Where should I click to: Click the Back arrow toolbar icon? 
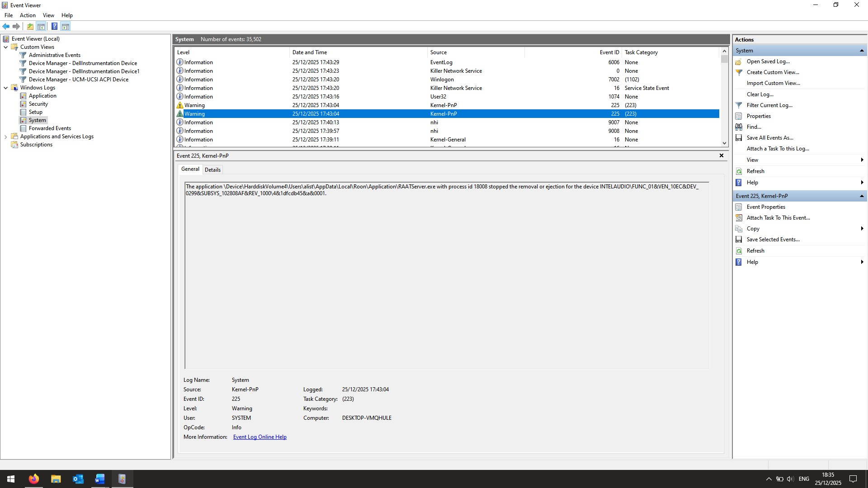[x=6, y=27]
